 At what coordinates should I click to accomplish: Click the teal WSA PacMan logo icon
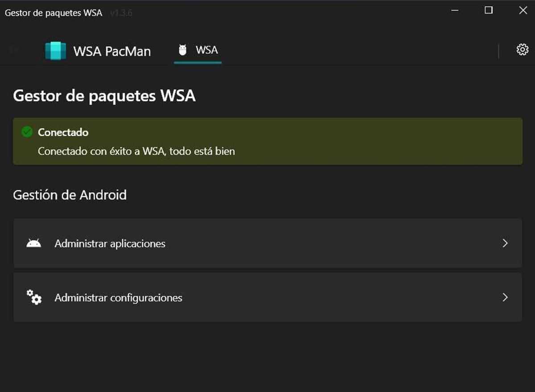tap(56, 51)
